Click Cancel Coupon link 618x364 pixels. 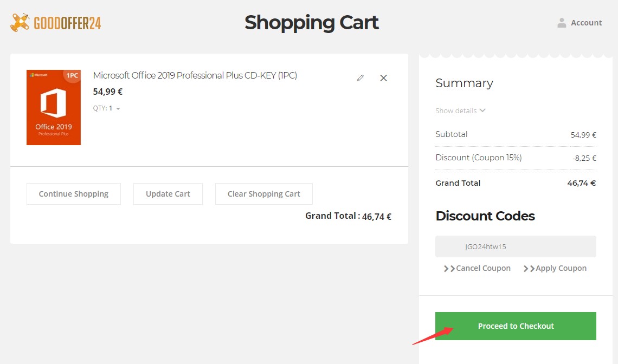(477, 268)
